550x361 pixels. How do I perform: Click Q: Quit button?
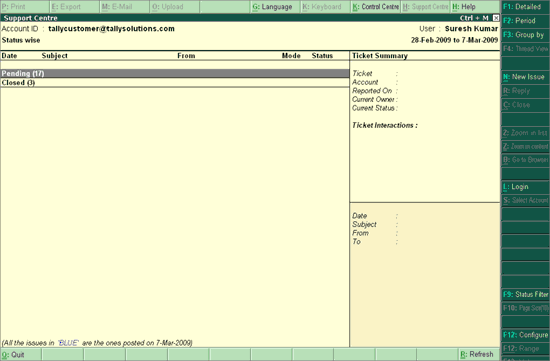pos(21,355)
